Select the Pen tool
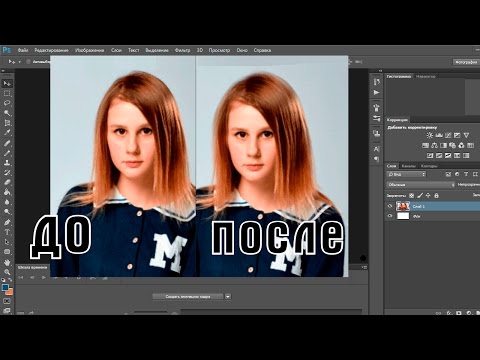480x360 pixels. (x=7, y=222)
